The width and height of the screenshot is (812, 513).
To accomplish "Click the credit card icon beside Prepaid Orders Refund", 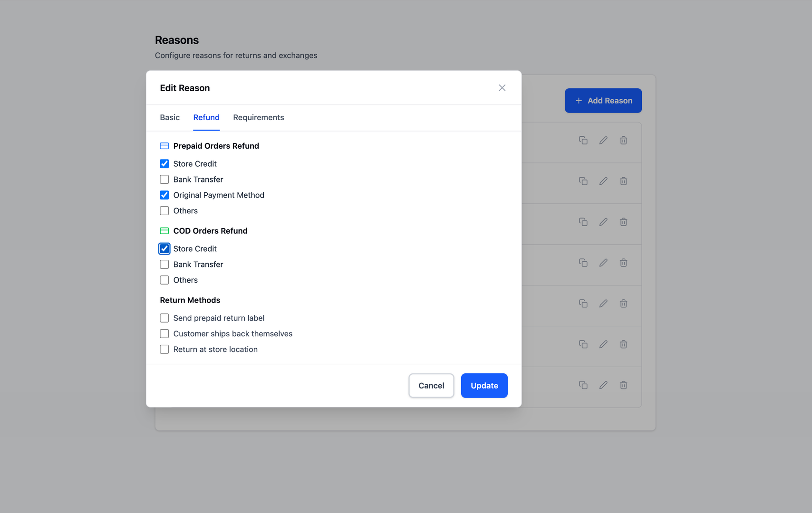I will click(164, 146).
